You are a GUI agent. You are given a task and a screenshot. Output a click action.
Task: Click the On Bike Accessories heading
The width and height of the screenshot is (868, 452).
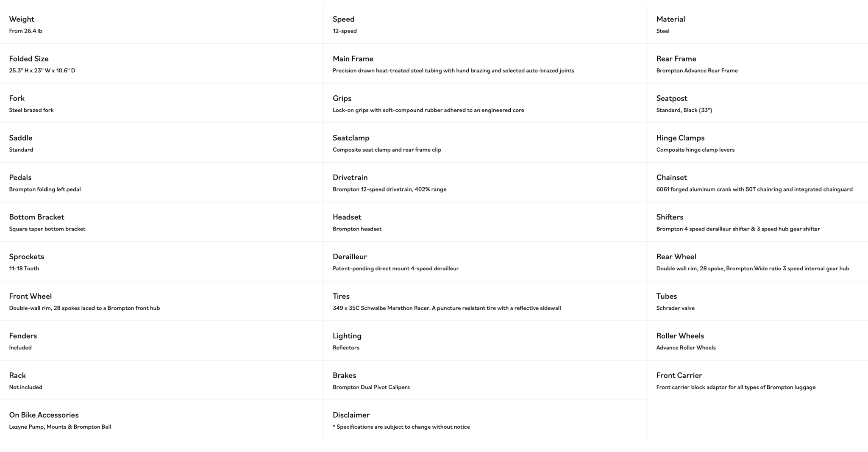pyautogui.click(x=44, y=415)
